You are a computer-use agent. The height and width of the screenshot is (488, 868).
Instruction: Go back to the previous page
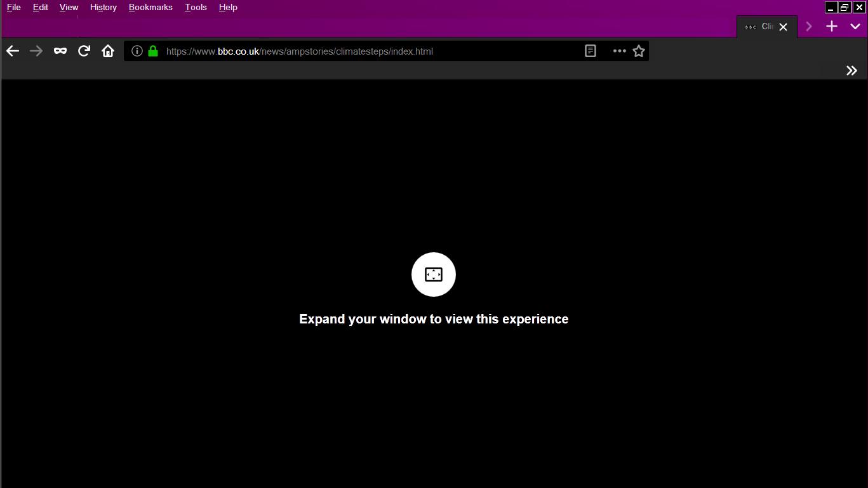(13, 51)
